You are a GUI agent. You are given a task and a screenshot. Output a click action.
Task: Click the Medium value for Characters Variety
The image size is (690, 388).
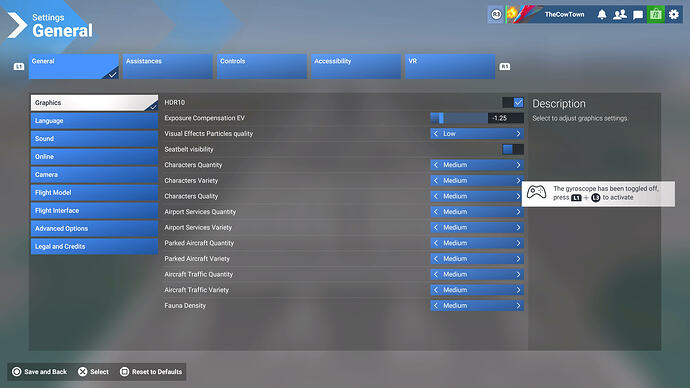coord(455,180)
